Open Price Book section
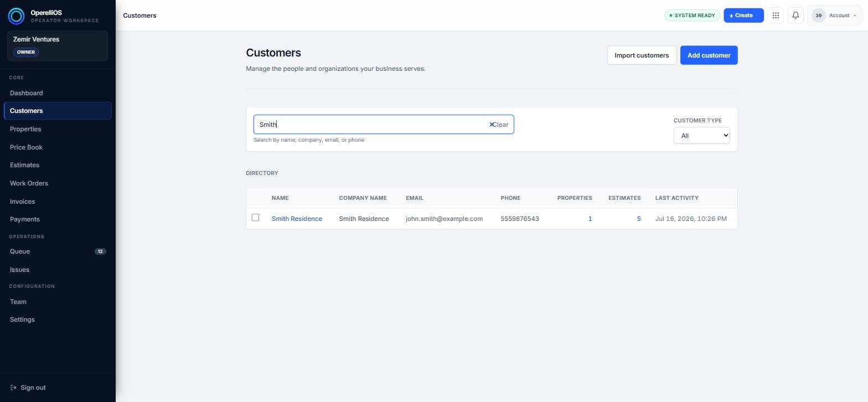Screen dimensions: 868x402 [58, 147]
